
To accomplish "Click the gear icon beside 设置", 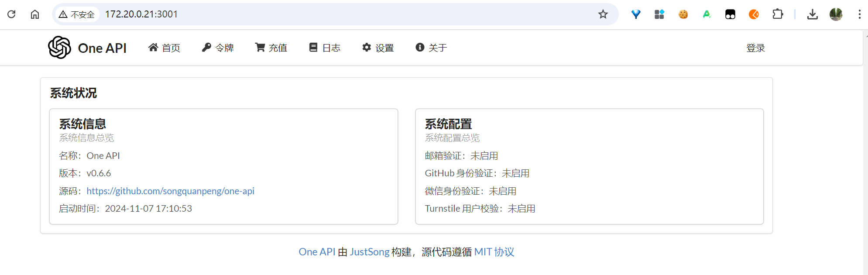I will point(367,47).
